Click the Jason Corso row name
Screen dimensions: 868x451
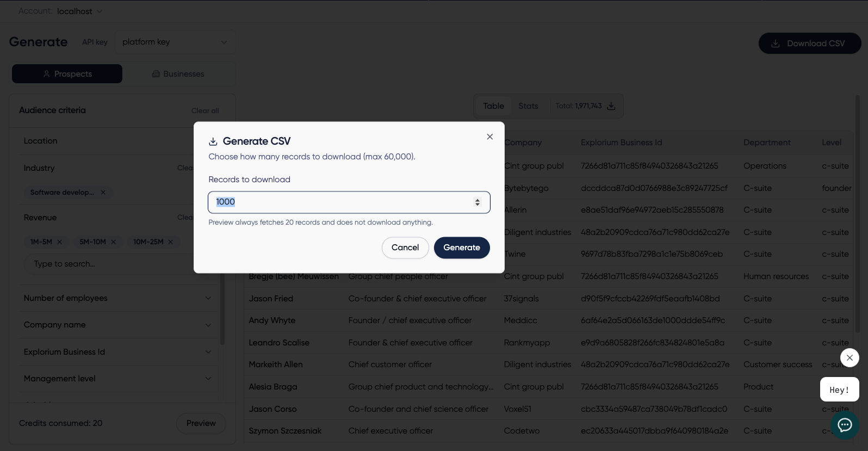point(272,409)
